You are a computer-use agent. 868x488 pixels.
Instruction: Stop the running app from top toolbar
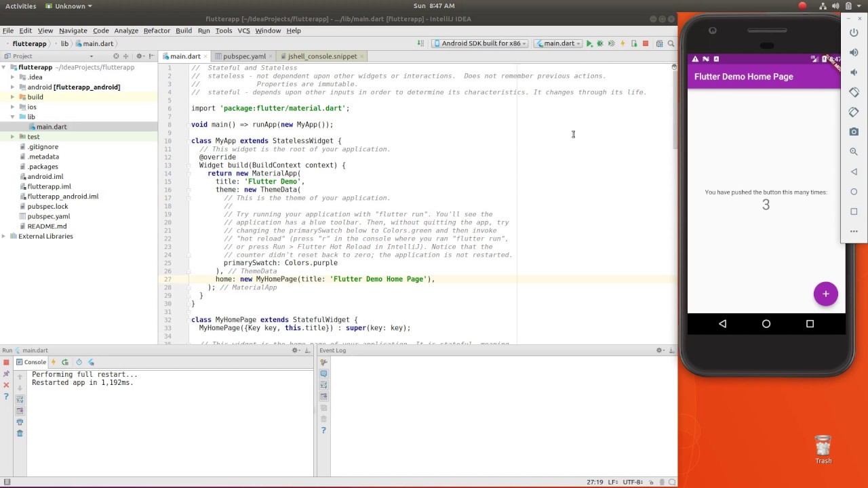point(646,43)
